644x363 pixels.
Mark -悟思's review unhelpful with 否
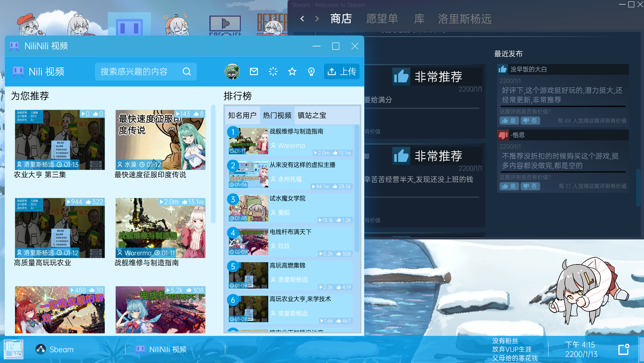[530, 186]
